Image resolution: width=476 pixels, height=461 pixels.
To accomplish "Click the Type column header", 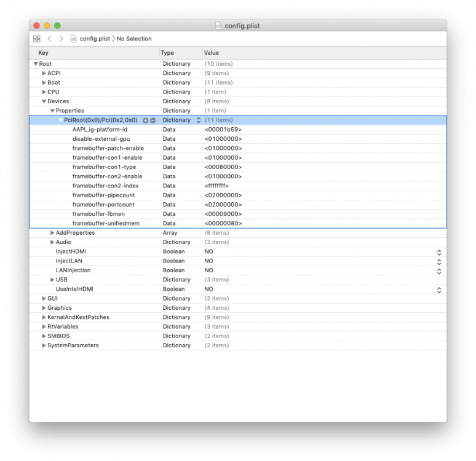I will click(x=181, y=53).
